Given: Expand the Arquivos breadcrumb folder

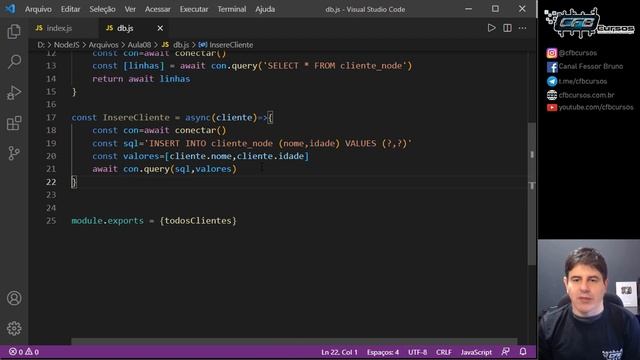Looking at the screenshot, I should 103,45.
